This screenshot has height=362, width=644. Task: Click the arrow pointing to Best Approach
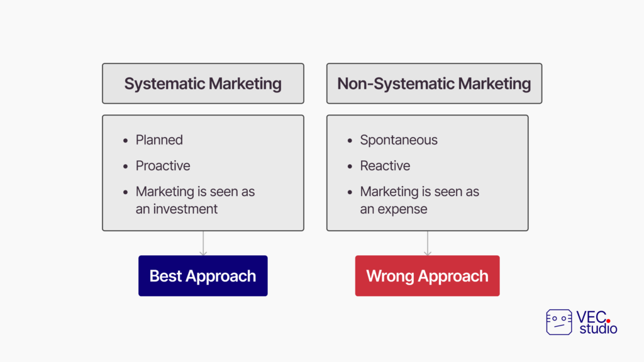click(x=203, y=243)
